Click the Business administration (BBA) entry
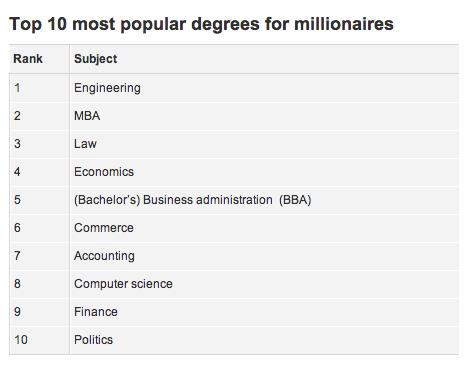The image size is (467, 366). pos(192,200)
